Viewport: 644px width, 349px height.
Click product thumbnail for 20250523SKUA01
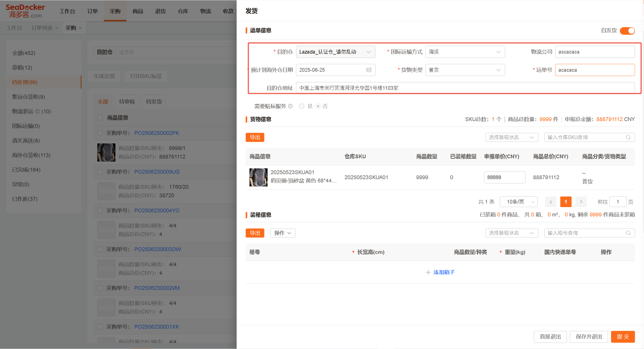click(258, 177)
